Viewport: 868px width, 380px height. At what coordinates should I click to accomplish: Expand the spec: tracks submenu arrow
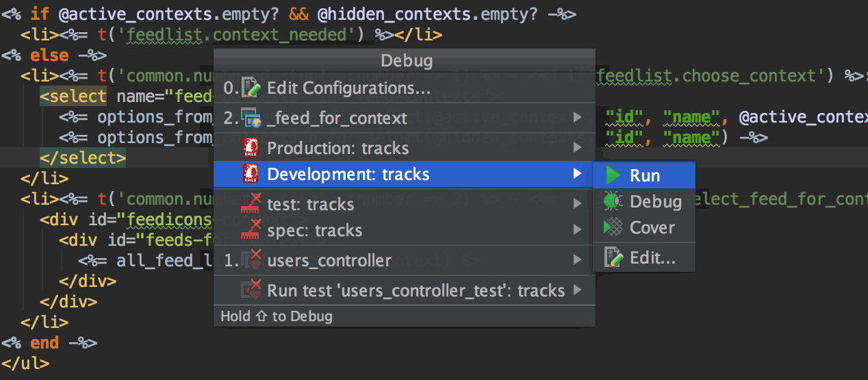(x=578, y=230)
